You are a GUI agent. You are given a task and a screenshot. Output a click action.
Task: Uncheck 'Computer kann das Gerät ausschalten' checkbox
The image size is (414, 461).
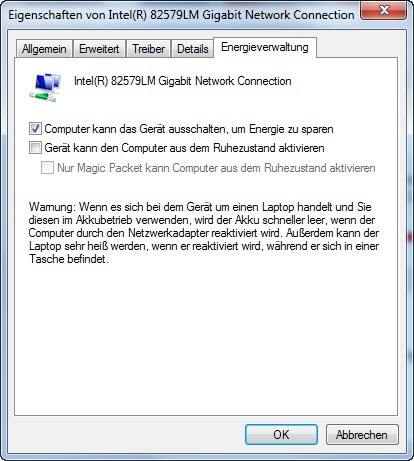35,129
